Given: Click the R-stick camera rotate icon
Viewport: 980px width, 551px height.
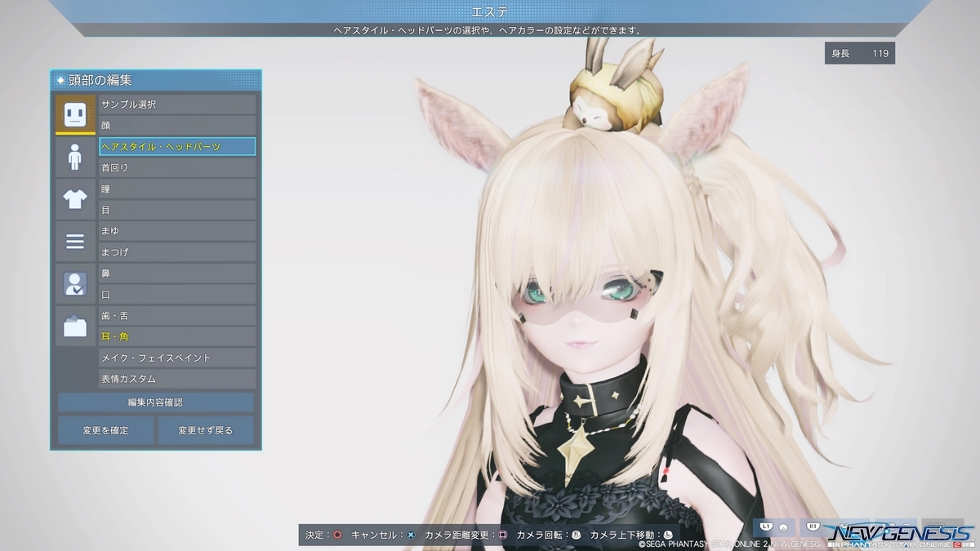Looking at the screenshot, I should coord(576,535).
